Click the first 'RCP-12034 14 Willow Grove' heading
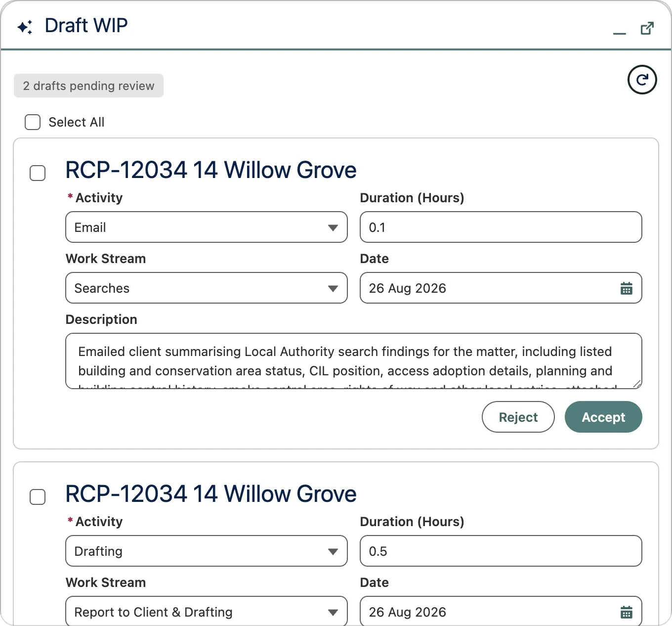672x626 pixels. pos(211,170)
